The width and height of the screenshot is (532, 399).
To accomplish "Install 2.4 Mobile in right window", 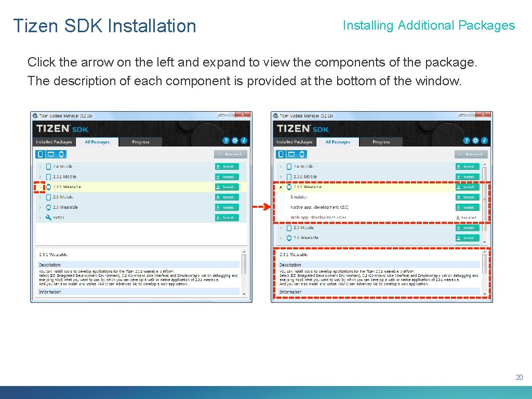I will [467, 167].
